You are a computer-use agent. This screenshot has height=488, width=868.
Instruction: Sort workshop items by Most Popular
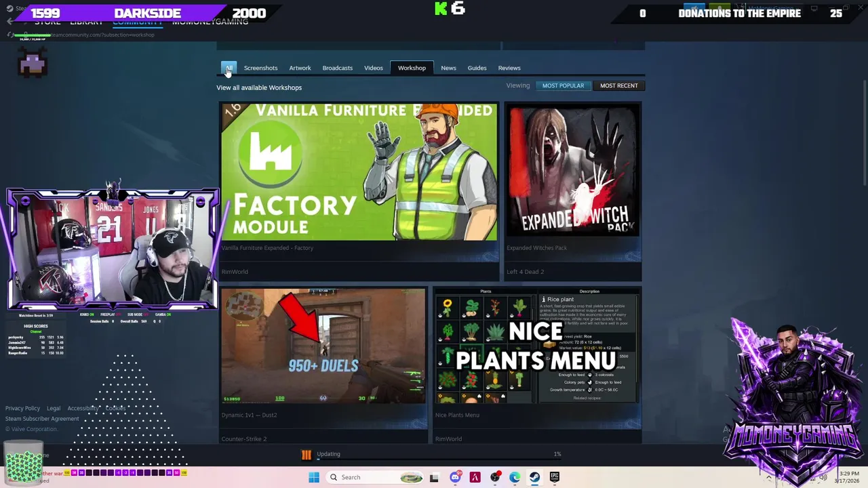(x=563, y=85)
